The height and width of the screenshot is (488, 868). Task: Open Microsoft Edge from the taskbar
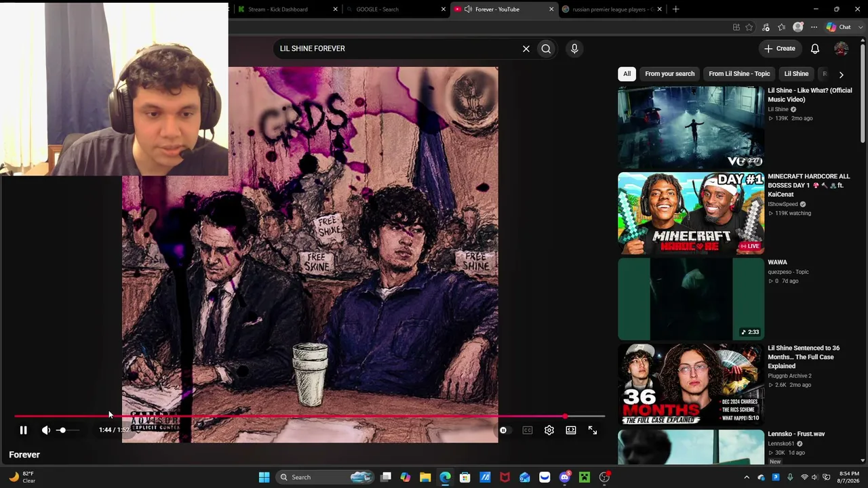pyautogui.click(x=445, y=477)
